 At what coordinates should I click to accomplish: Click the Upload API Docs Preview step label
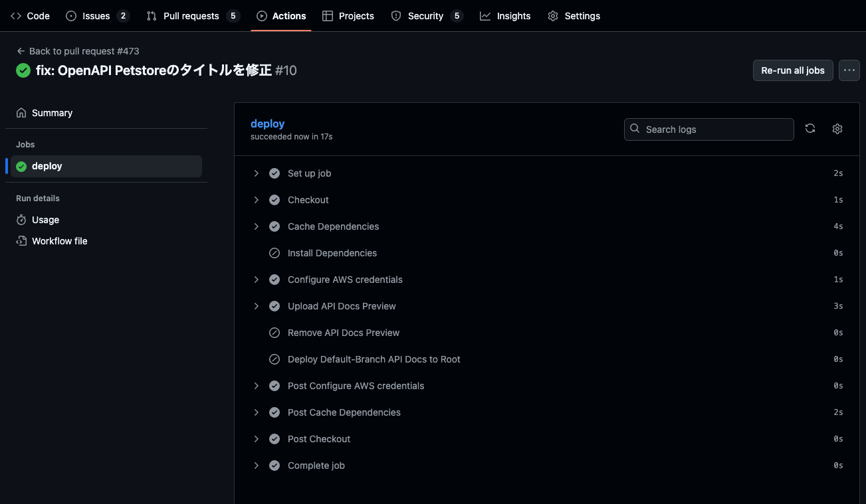tap(342, 306)
